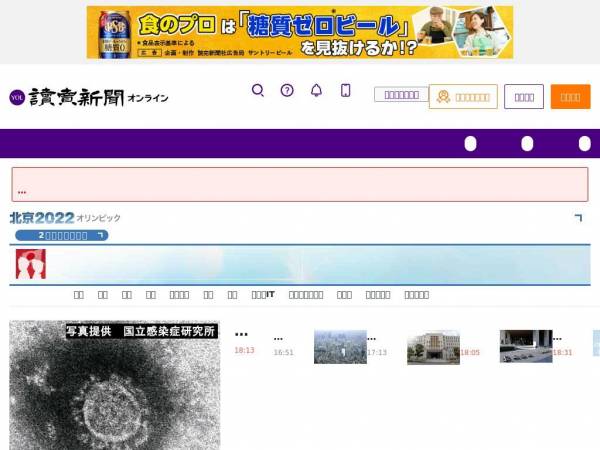Click the 18:05 article timestamp
The height and width of the screenshot is (450, 600).
pos(470,352)
